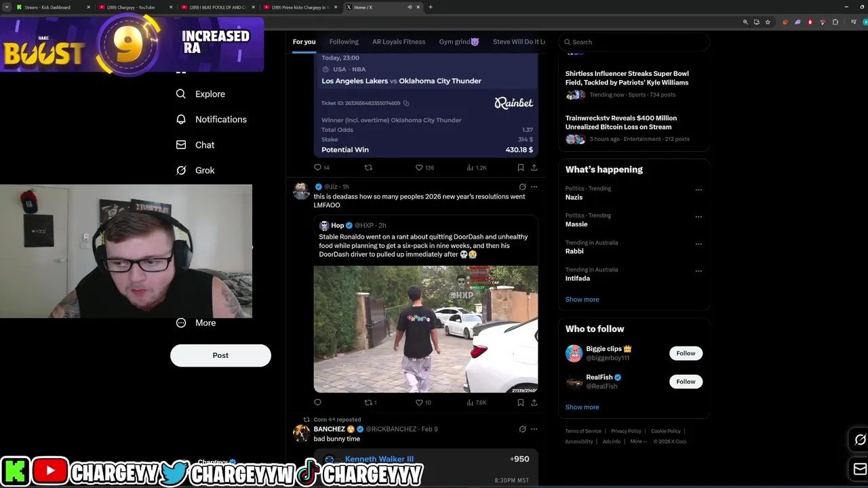Open the browser tab search dropdown

6,7
